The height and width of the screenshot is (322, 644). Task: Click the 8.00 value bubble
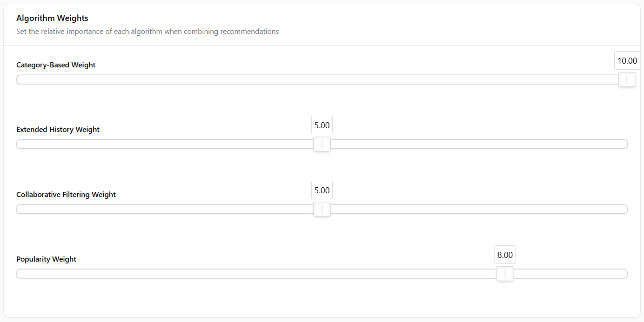click(x=505, y=255)
